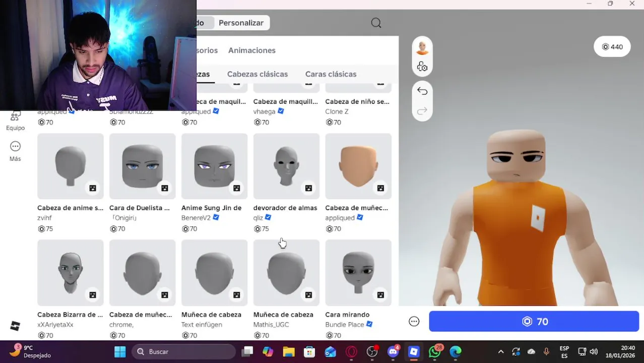Select the Muñeca de cabeza thumbnail by Text einfügen
Viewport: 644px width, 363px height.
pyautogui.click(x=215, y=273)
